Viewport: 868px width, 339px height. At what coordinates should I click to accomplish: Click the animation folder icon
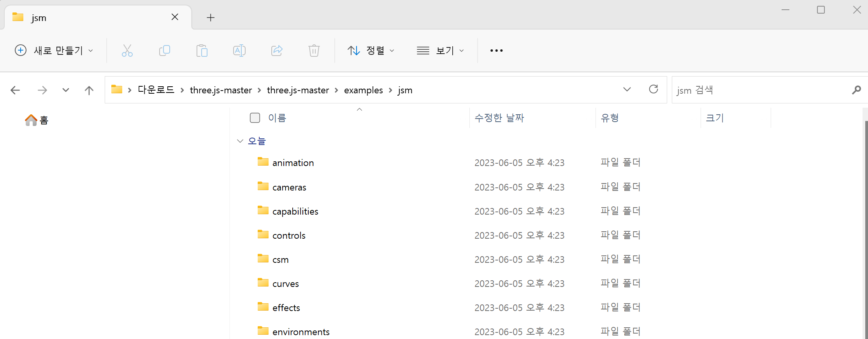pyautogui.click(x=263, y=162)
